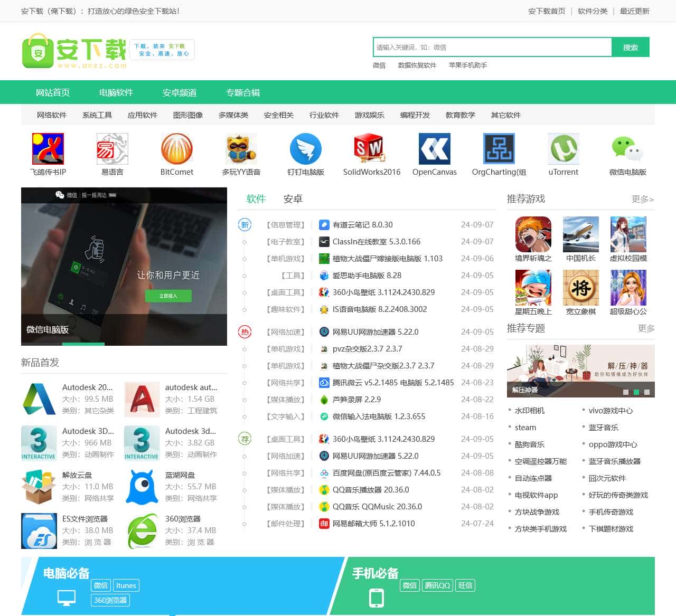Open the 微信电脑版 WeChat icon

pyautogui.click(x=628, y=149)
